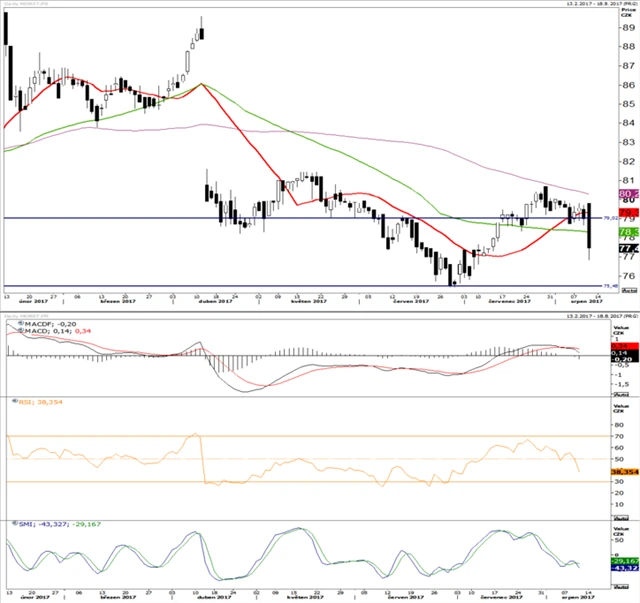Select the green 78,3 price tag

[629, 232]
